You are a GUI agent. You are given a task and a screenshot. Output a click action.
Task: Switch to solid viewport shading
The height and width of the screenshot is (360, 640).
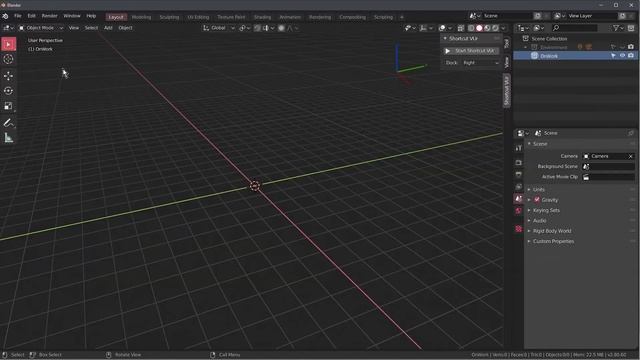479,28
